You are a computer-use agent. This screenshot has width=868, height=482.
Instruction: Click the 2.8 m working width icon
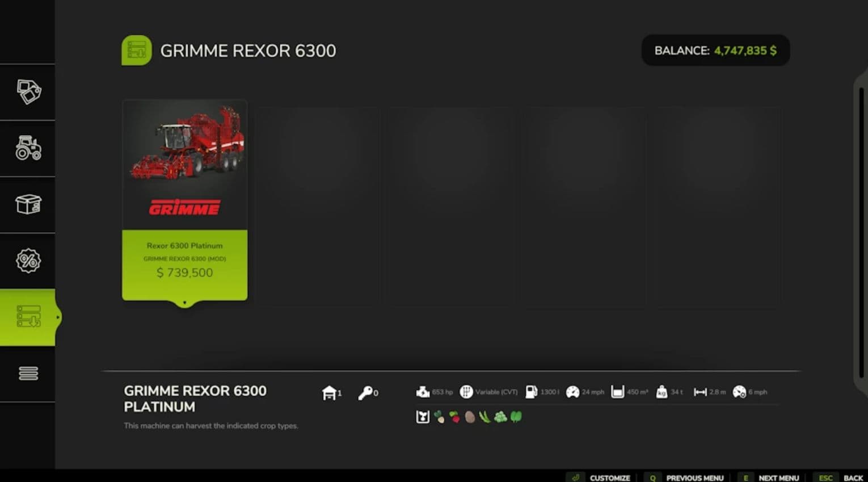pyautogui.click(x=700, y=392)
